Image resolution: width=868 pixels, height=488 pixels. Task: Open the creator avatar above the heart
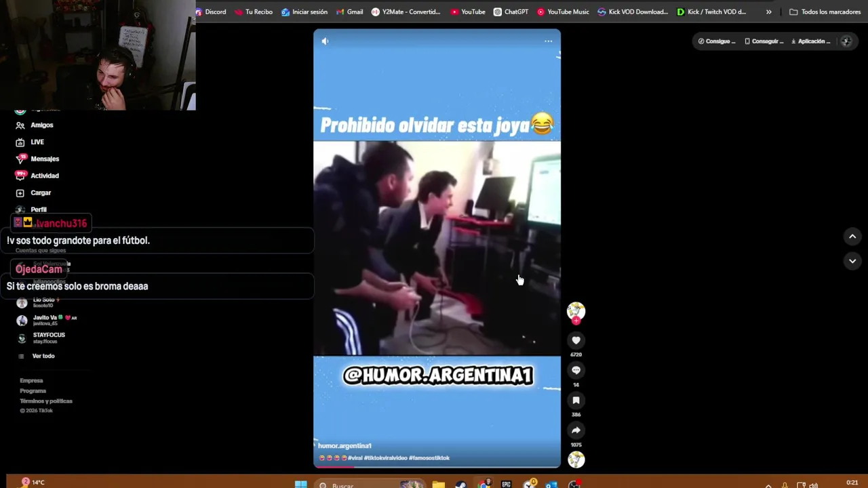tap(576, 310)
